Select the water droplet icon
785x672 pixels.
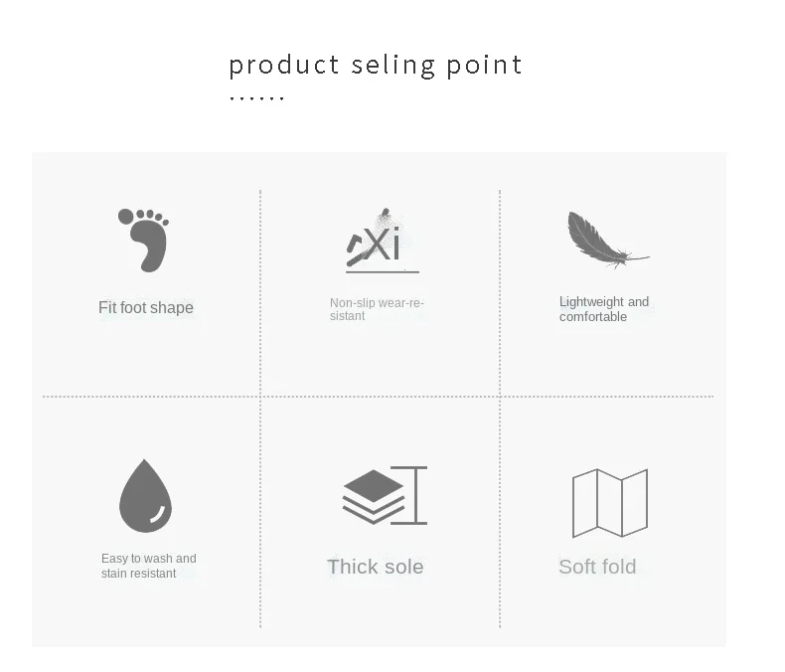[x=145, y=496]
